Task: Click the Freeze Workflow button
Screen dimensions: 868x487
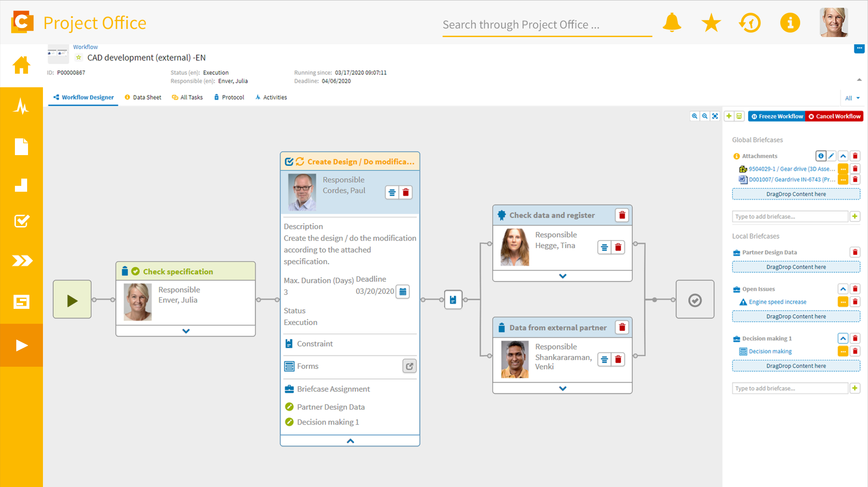Action: (x=776, y=116)
